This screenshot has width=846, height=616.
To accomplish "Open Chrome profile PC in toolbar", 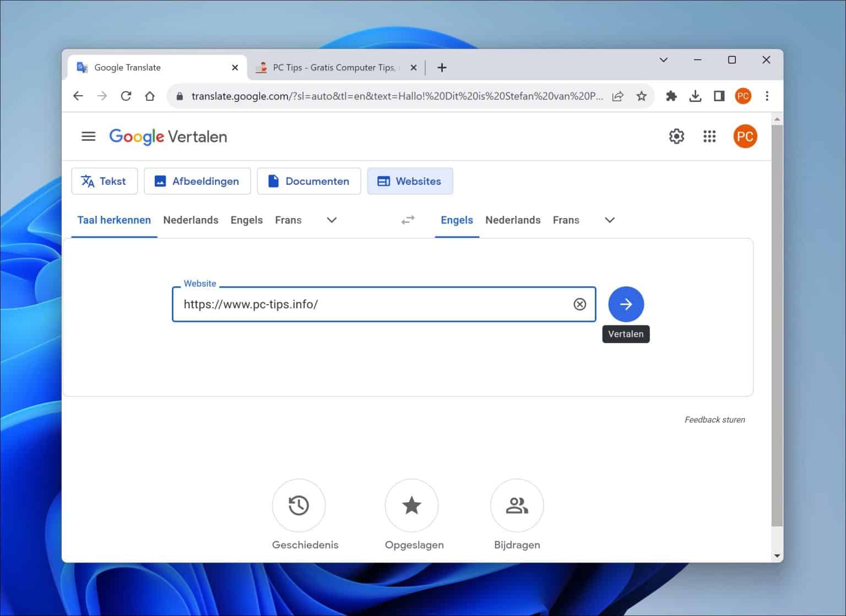I will (743, 96).
